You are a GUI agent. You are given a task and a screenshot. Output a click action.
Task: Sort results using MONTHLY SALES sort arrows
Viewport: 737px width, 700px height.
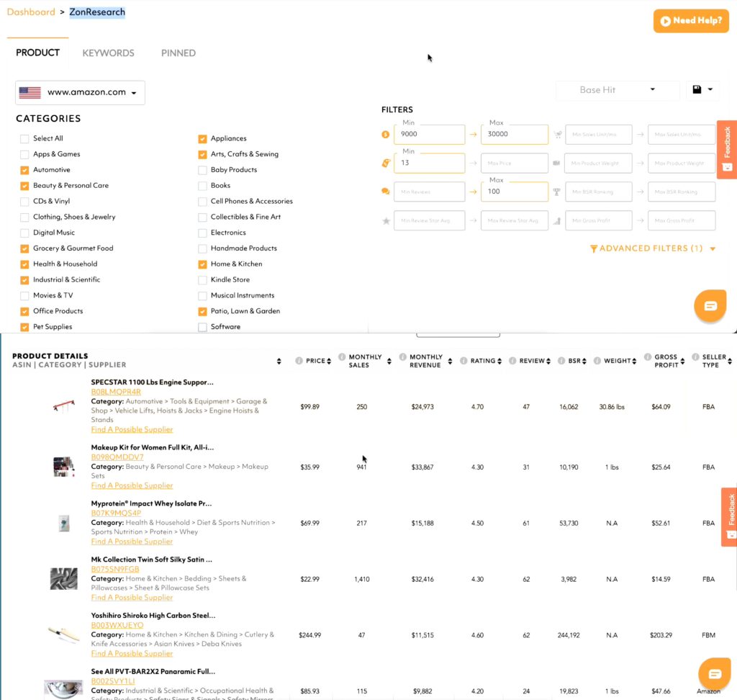pyautogui.click(x=389, y=362)
